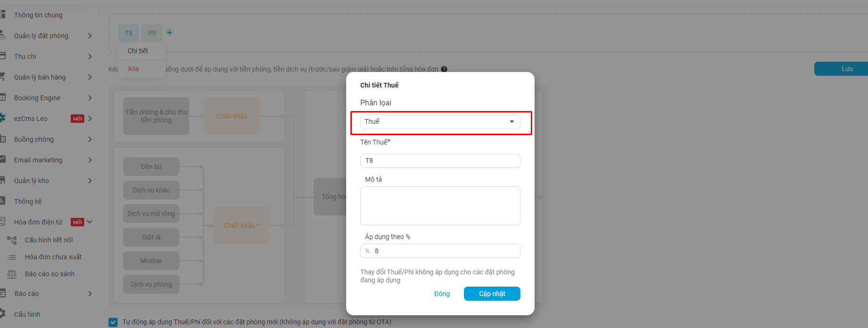Click the Đóng link to close dialog
This screenshot has height=328, width=868.
442,294
